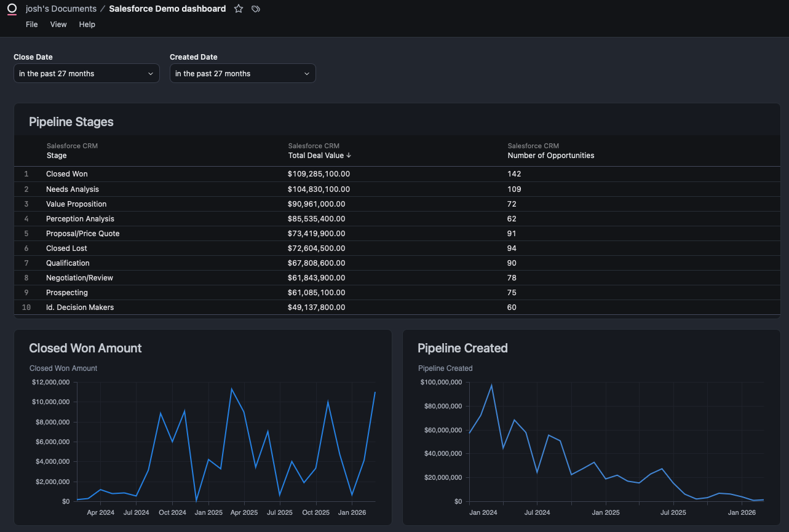Click the peak of the Closed Won Amount line chart
The height and width of the screenshot is (532, 789).
pos(231,389)
